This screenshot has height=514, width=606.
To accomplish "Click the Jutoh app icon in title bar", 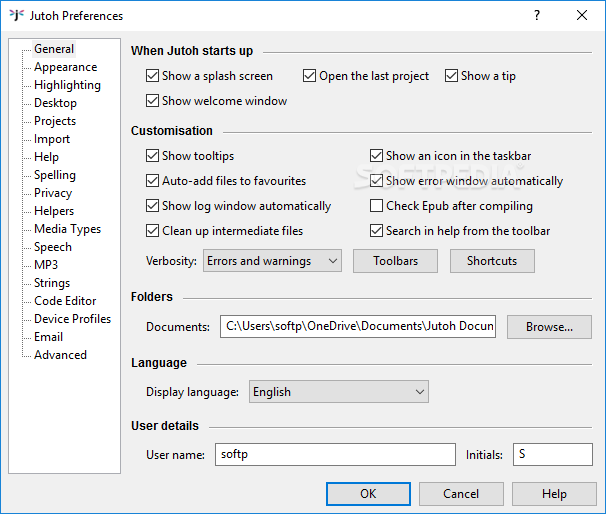I will [x=17, y=15].
